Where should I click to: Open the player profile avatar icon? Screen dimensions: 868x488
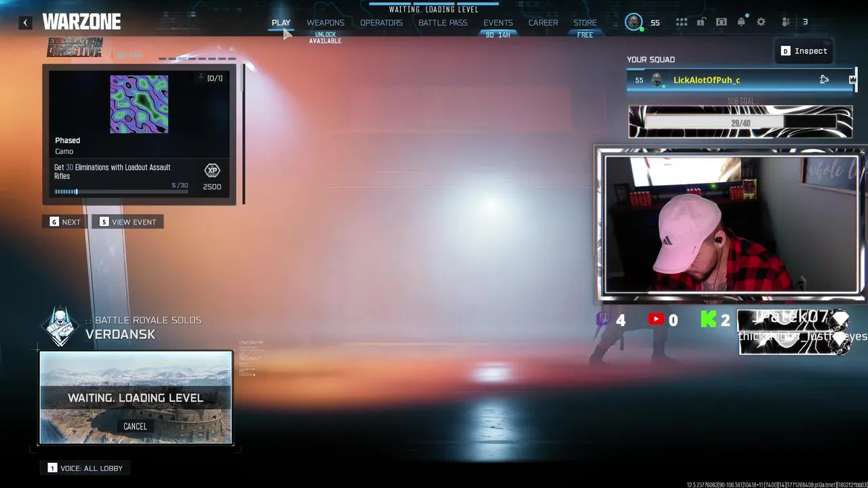coord(634,22)
